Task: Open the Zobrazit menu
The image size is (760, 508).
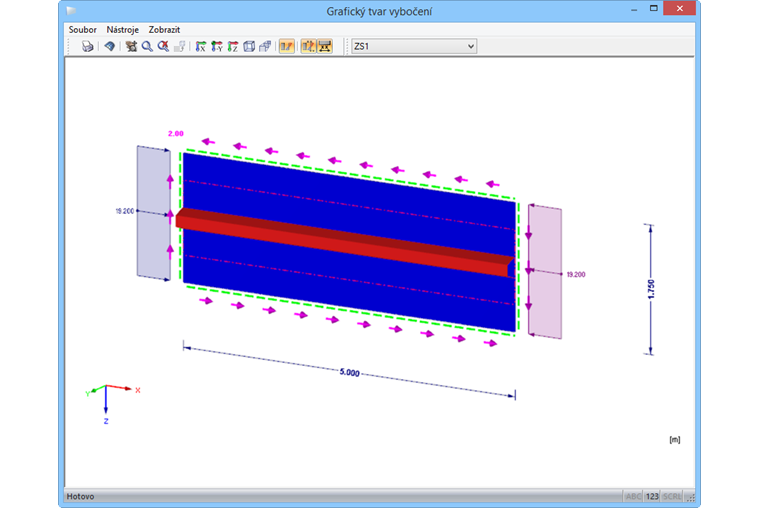Action: pyautogui.click(x=164, y=30)
